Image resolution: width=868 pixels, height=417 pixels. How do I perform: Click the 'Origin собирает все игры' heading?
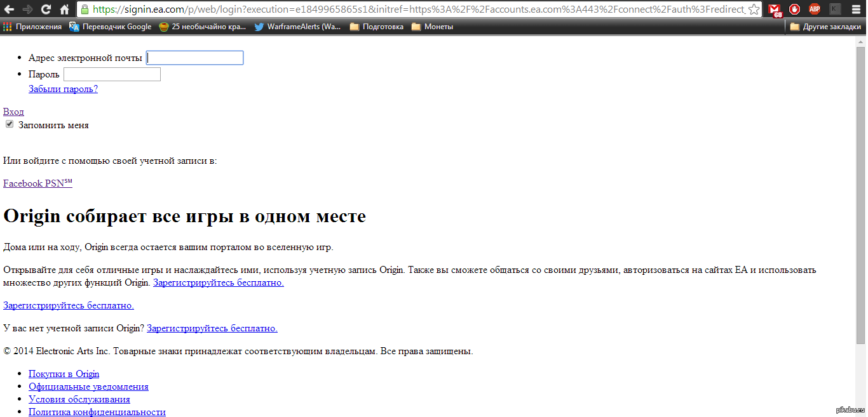pos(185,216)
